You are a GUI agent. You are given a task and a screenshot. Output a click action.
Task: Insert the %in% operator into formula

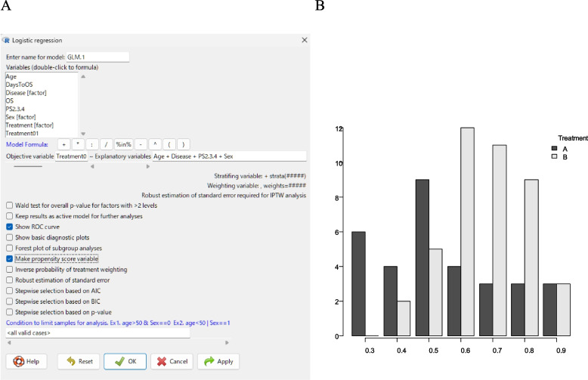[x=123, y=144]
